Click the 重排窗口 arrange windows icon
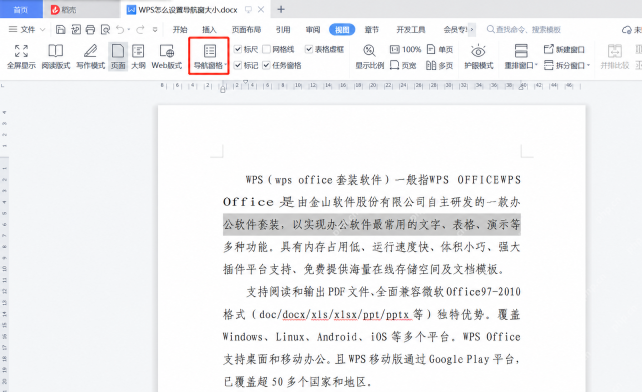 pyautogui.click(x=521, y=51)
